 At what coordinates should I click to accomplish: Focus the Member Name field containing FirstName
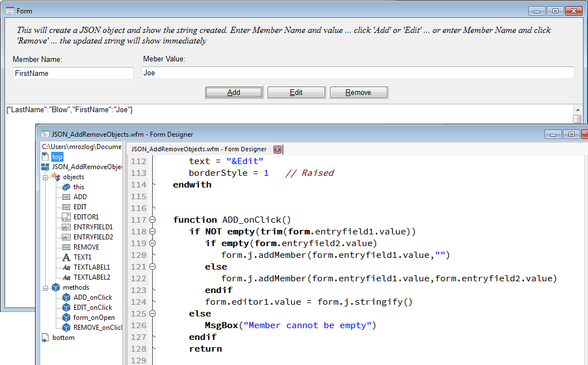pyautogui.click(x=73, y=73)
